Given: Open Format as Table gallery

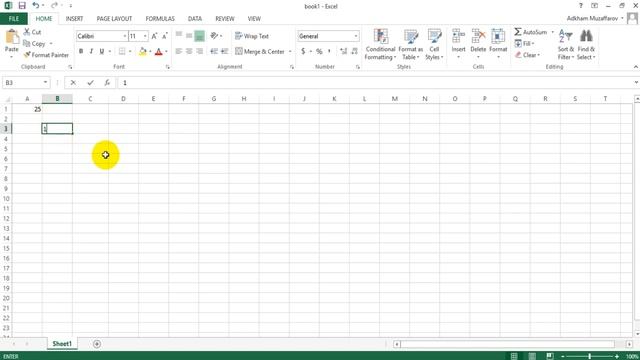Looking at the screenshot, I should tap(411, 45).
